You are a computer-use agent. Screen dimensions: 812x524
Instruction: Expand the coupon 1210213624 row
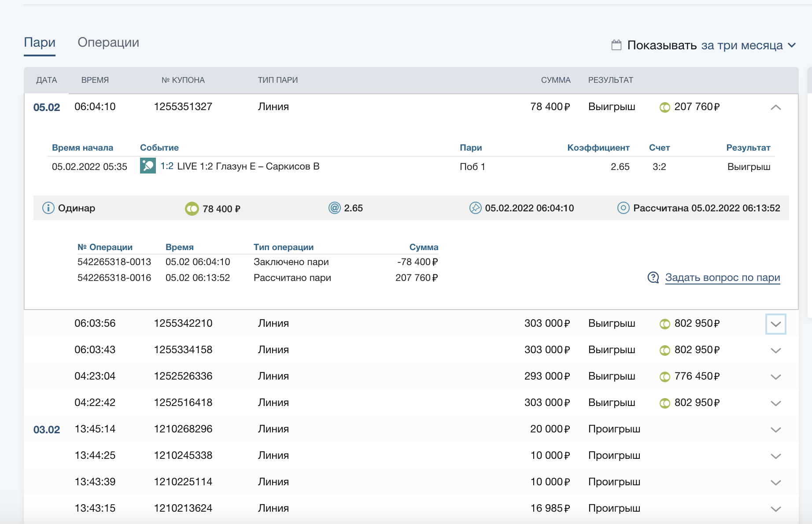(775, 509)
